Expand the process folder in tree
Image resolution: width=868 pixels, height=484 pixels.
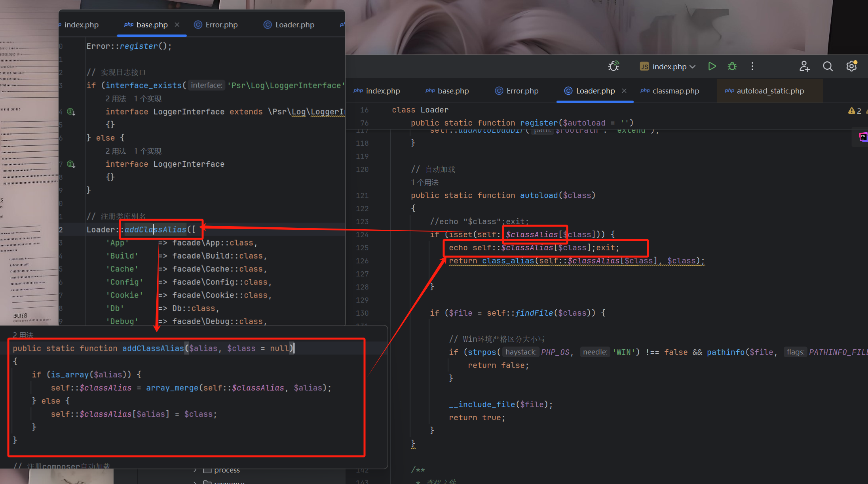click(195, 470)
